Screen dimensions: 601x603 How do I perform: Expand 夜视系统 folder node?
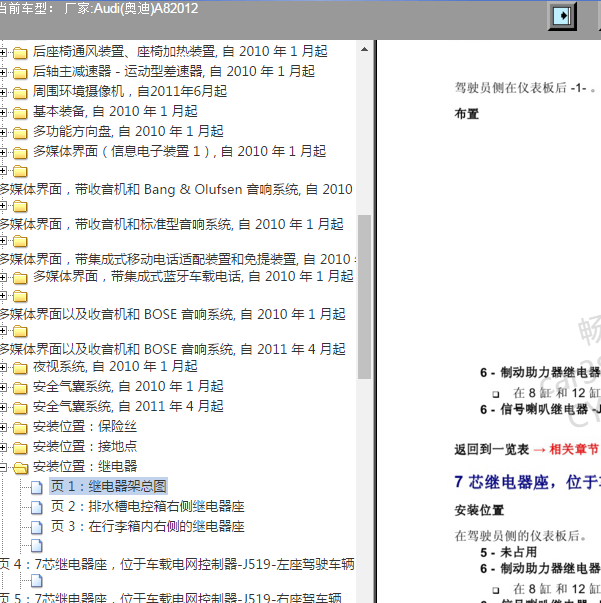3,368
